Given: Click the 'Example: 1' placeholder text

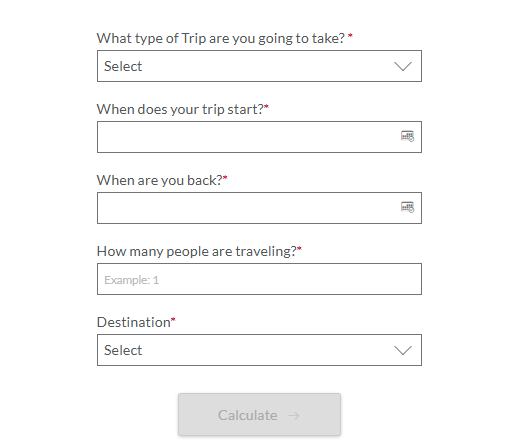Looking at the screenshot, I should [x=131, y=280].
